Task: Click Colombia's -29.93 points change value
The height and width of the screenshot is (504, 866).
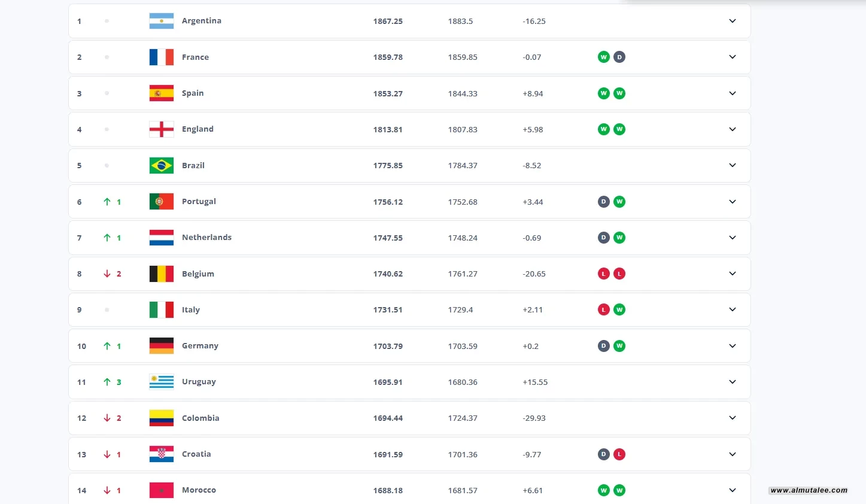Action: coord(534,418)
